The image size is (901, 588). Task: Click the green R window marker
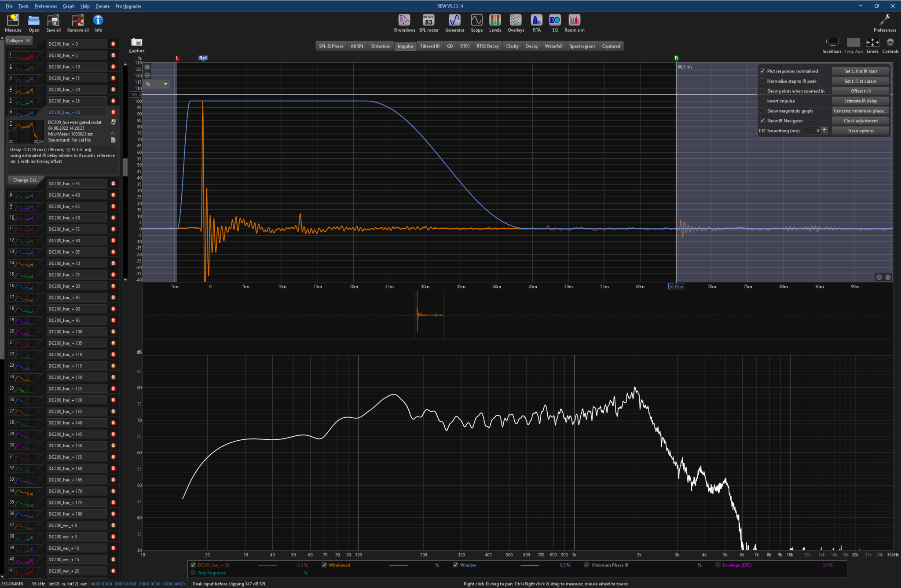(676, 58)
